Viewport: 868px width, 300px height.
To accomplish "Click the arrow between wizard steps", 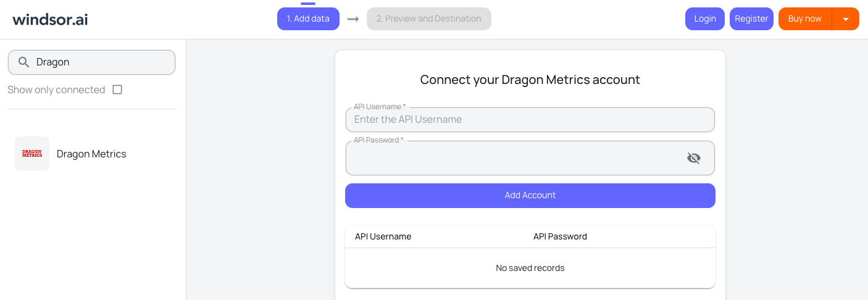I will (x=353, y=19).
